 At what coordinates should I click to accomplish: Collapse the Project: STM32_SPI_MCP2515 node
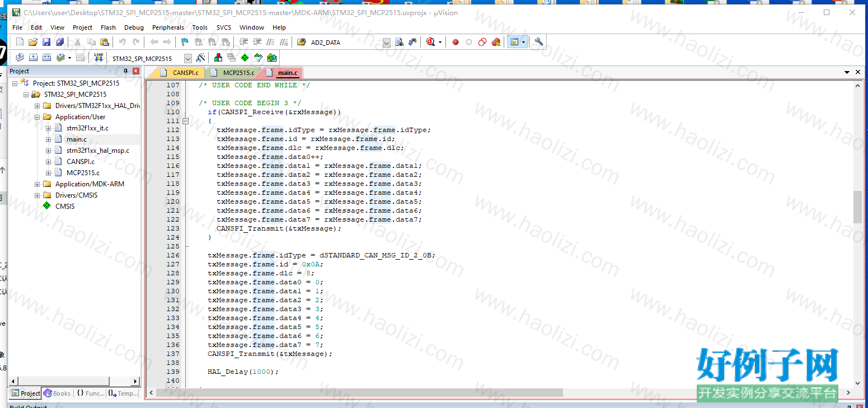point(15,83)
